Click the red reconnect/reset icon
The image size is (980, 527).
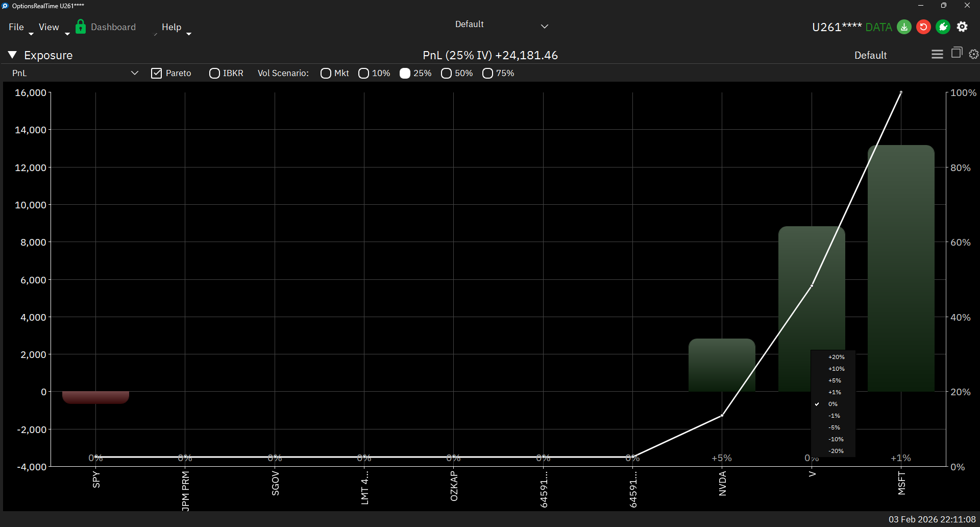[x=923, y=27]
